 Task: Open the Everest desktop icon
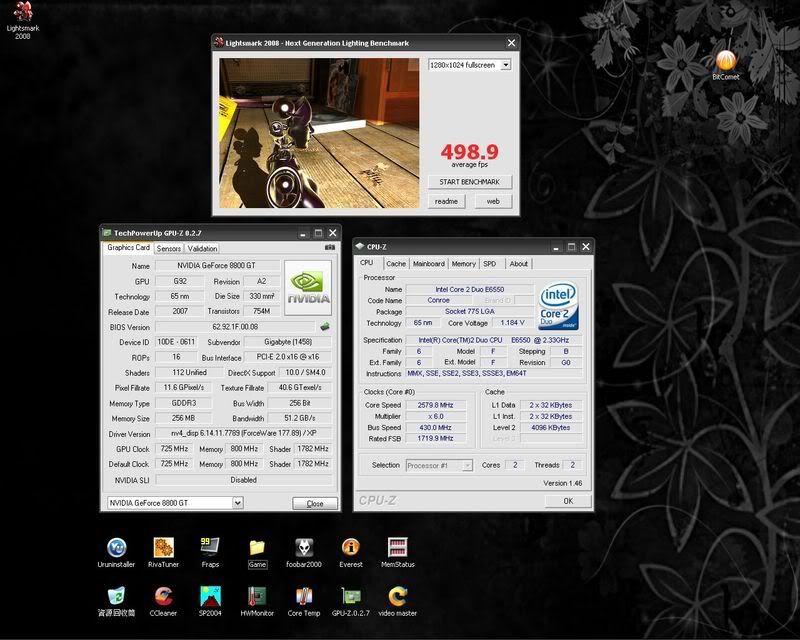click(350, 548)
